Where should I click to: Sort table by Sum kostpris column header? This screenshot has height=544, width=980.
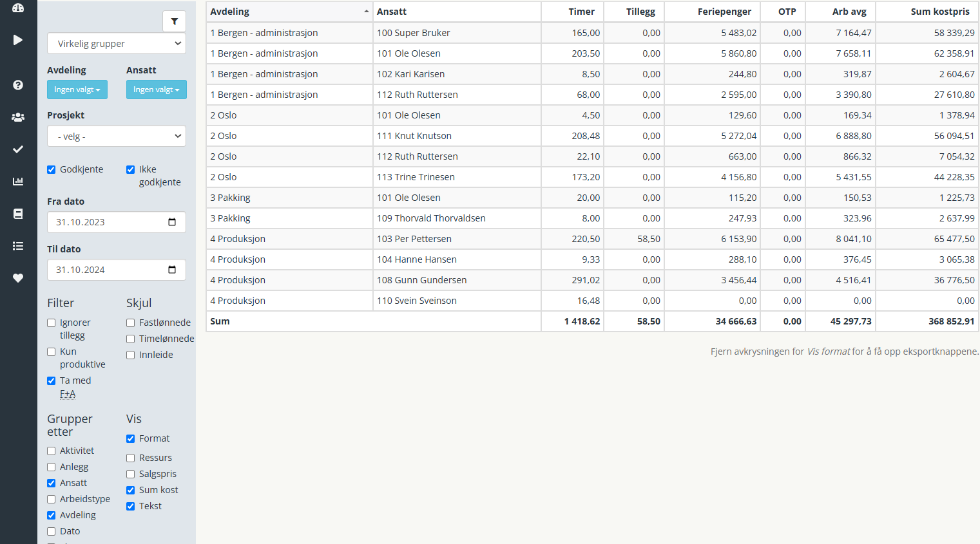(927, 12)
